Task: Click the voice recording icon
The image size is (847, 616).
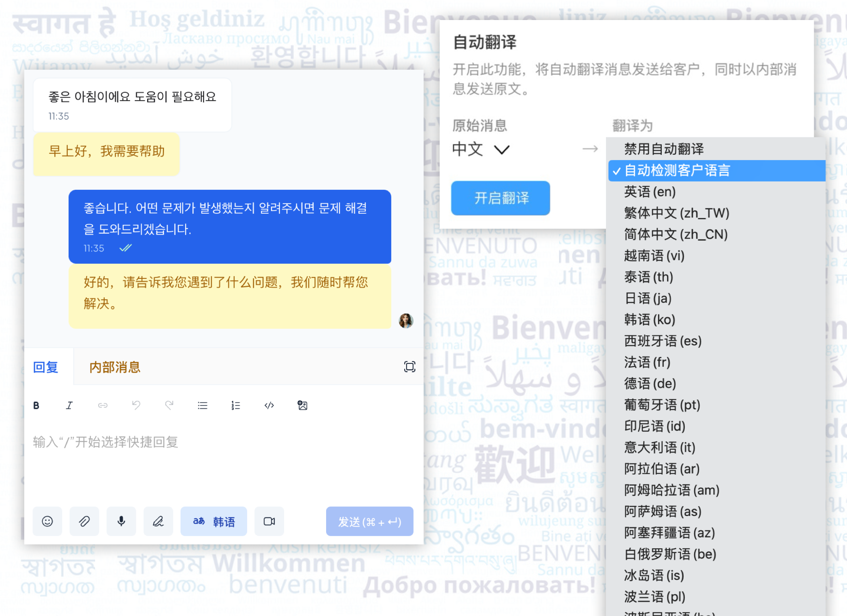Action: [x=121, y=521]
